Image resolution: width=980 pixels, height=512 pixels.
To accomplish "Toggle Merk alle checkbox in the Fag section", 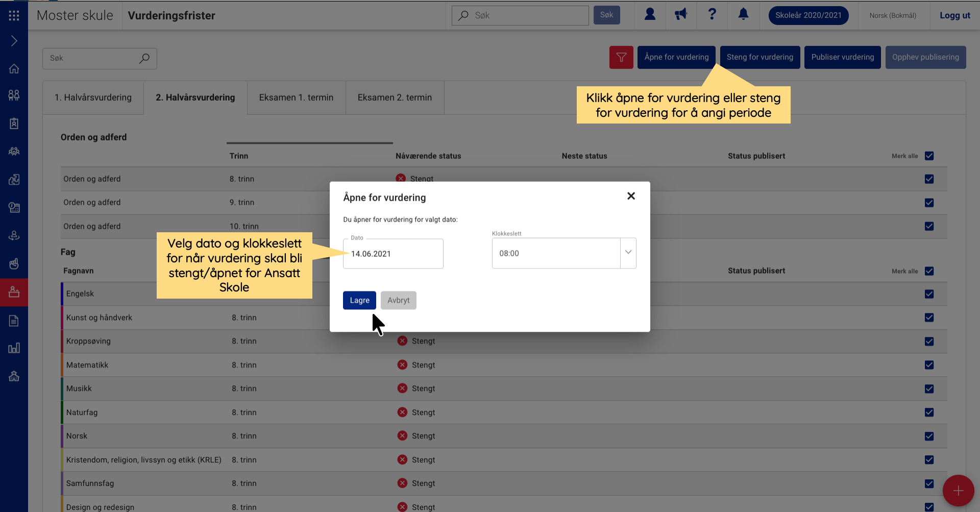I will pos(929,271).
